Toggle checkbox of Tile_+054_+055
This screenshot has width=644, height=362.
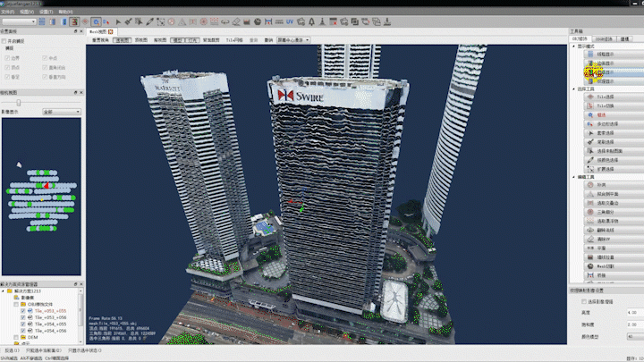pyautogui.click(x=23, y=324)
